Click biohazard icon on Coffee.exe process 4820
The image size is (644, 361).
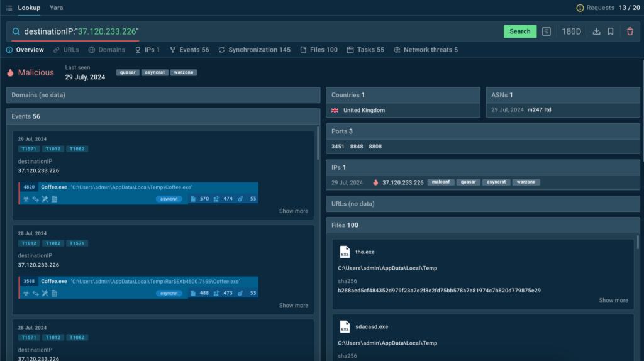(x=26, y=199)
